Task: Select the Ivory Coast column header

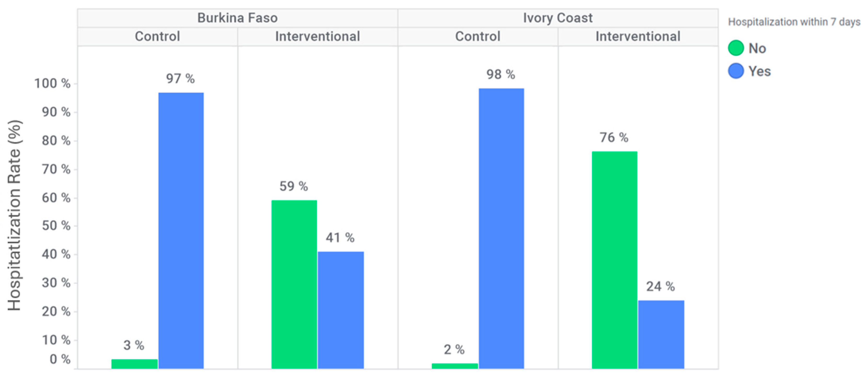Action: coord(557,18)
